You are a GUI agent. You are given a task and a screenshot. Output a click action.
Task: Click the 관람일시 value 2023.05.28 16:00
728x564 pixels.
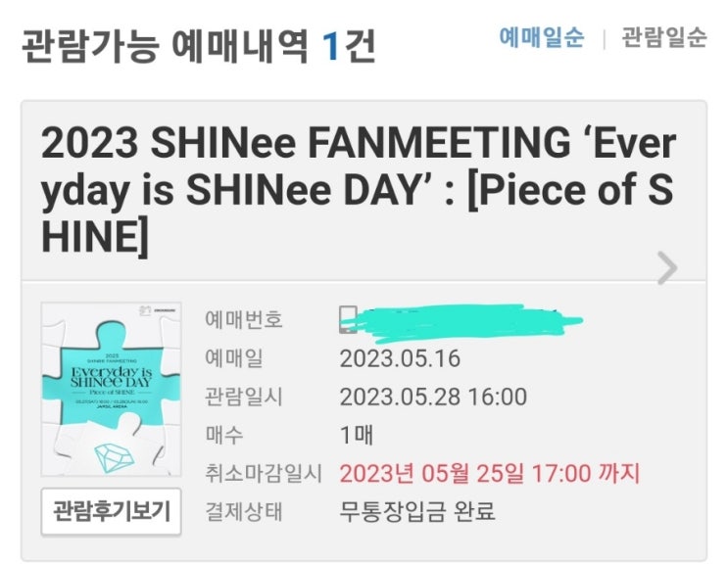(433, 397)
